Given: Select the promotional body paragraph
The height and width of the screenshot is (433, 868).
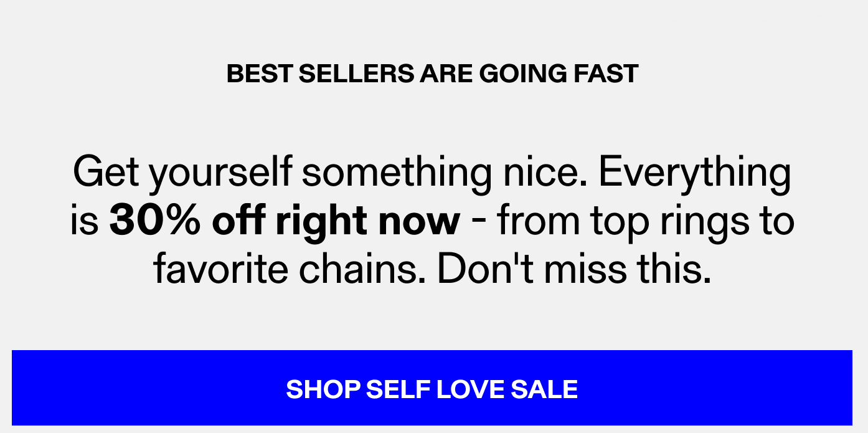Looking at the screenshot, I should [432, 219].
